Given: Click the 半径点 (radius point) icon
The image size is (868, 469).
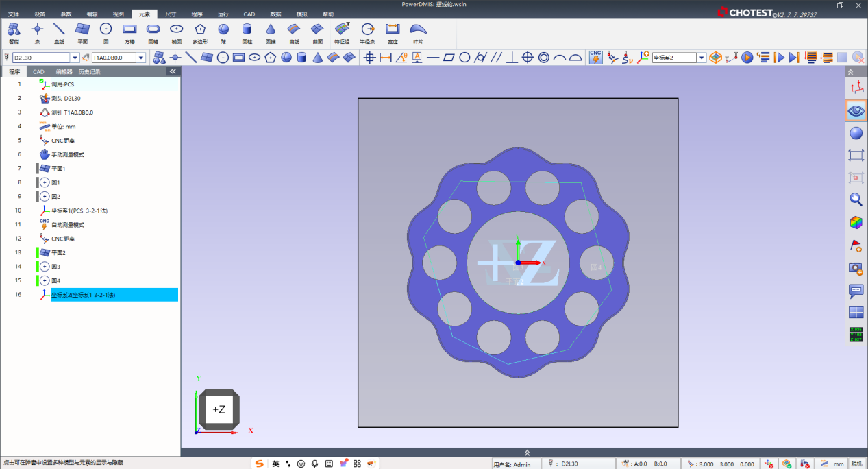Looking at the screenshot, I should click(368, 32).
